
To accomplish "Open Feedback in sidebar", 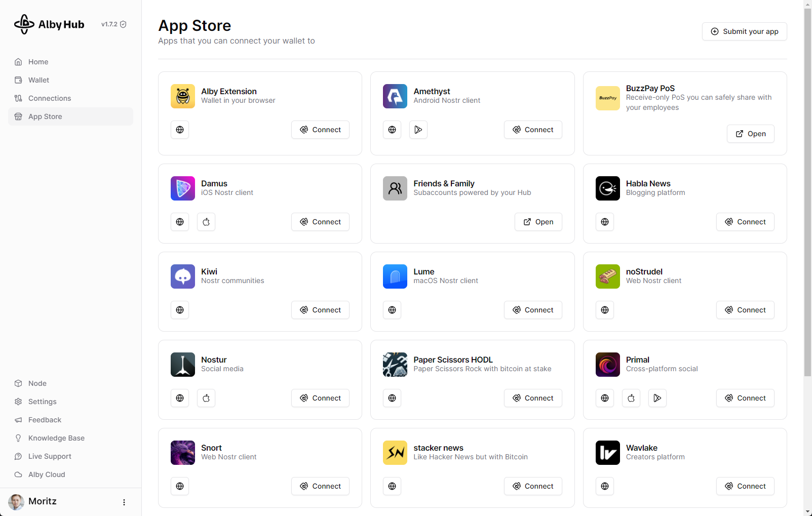I will click(70, 420).
